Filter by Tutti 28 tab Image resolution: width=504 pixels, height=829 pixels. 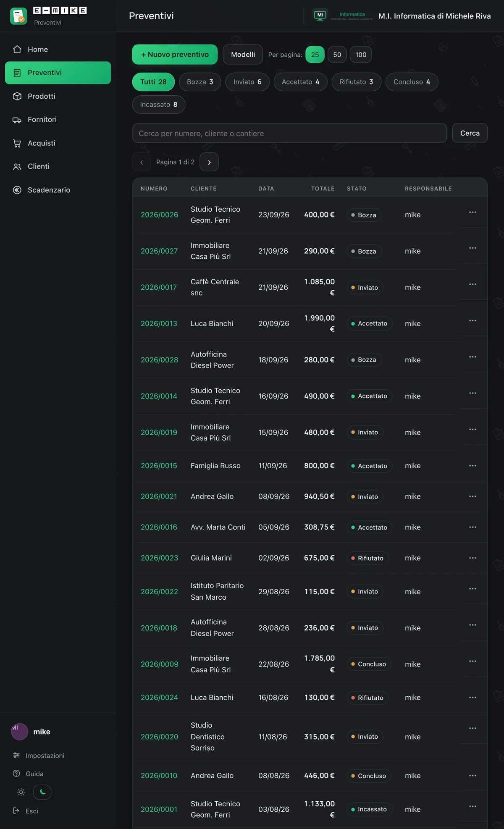(x=153, y=82)
